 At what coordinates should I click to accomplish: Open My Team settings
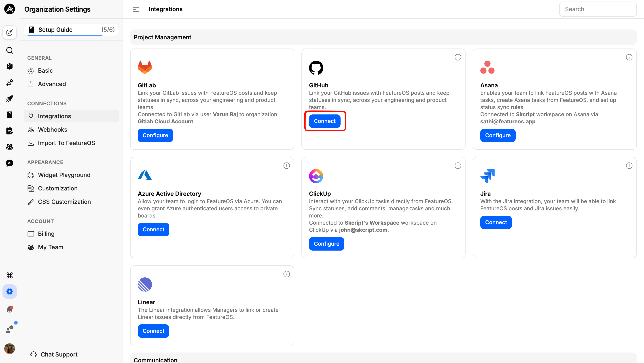[71, 247]
